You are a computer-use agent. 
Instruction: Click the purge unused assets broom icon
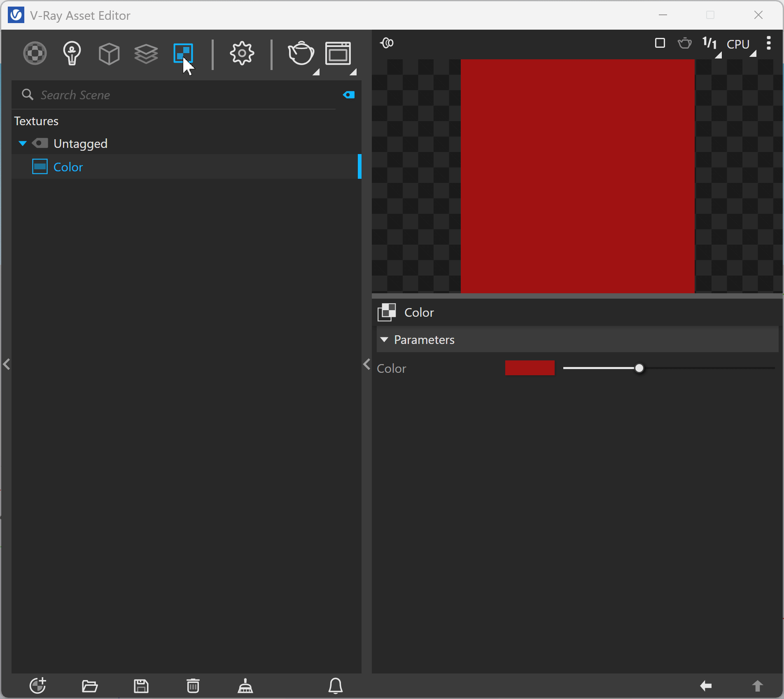click(x=245, y=686)
